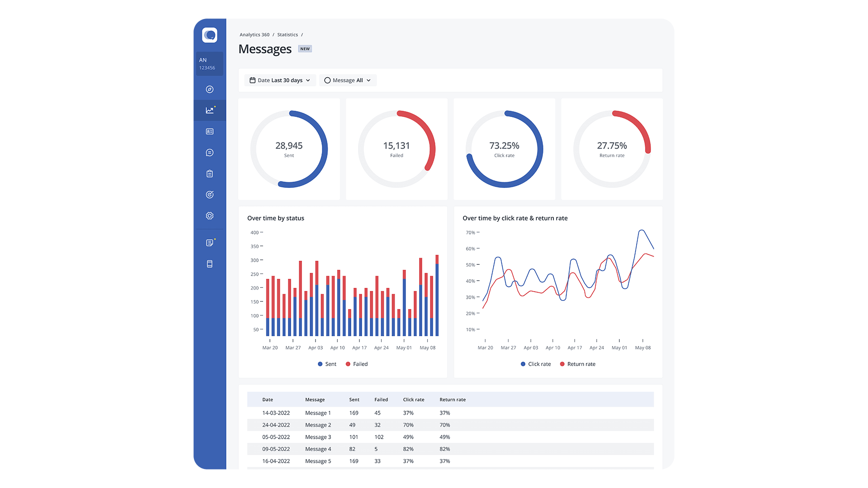Sort table by Click rate column header

click(x=414, y=400)
